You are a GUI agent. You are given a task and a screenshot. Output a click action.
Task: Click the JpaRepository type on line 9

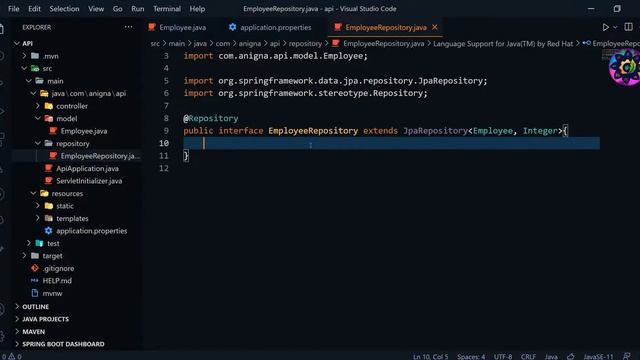click(435, 131)
